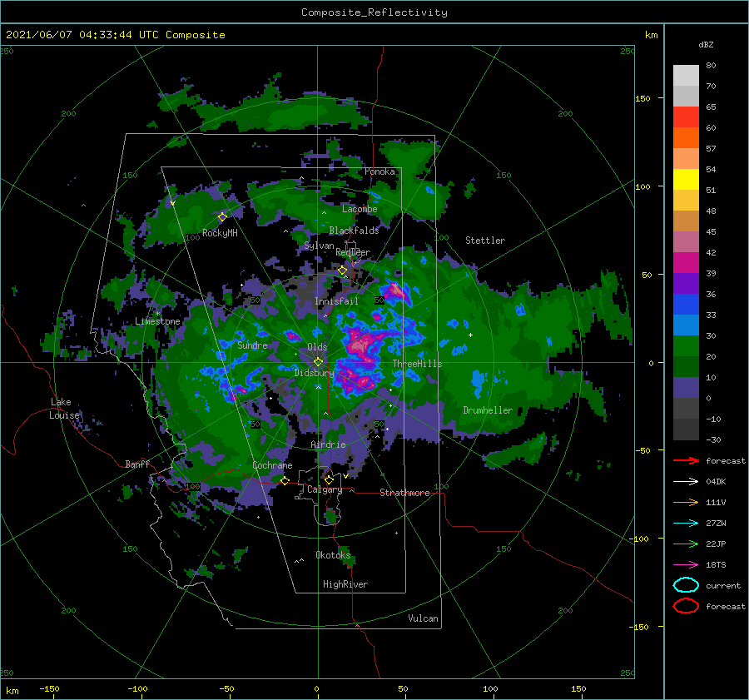Click the Lacombe town label
This screenshot has width=749, height=700.
click(x=360, y=209)
